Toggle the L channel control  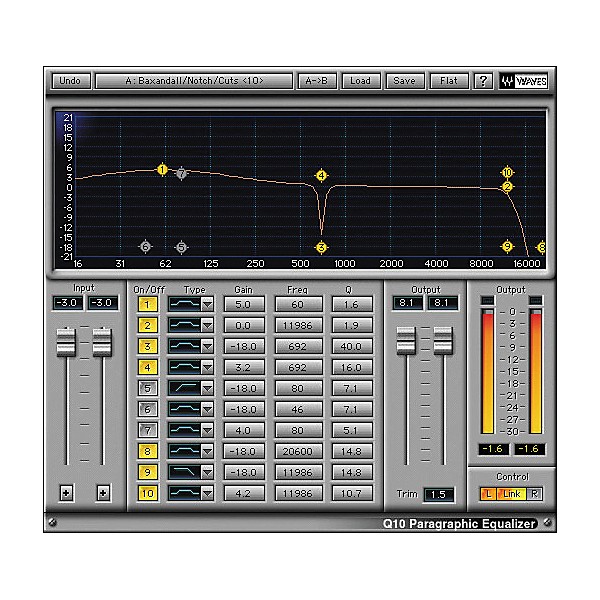tap(488, 494)
